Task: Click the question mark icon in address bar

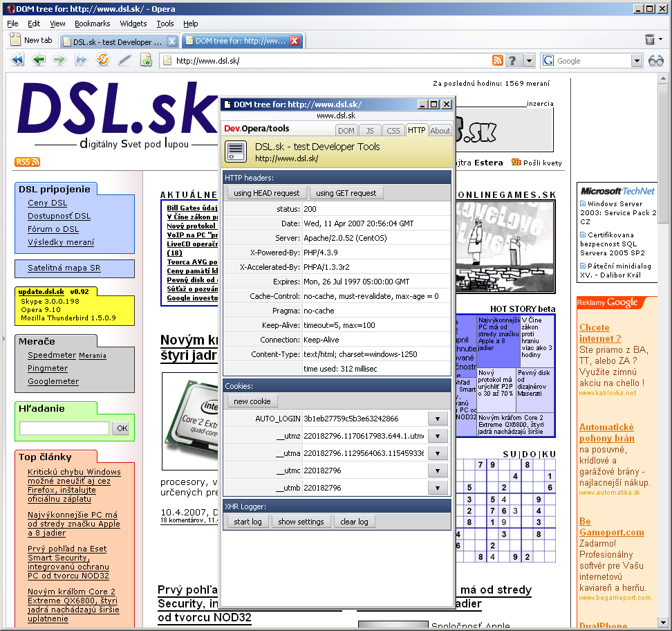Action: [512, 60]
